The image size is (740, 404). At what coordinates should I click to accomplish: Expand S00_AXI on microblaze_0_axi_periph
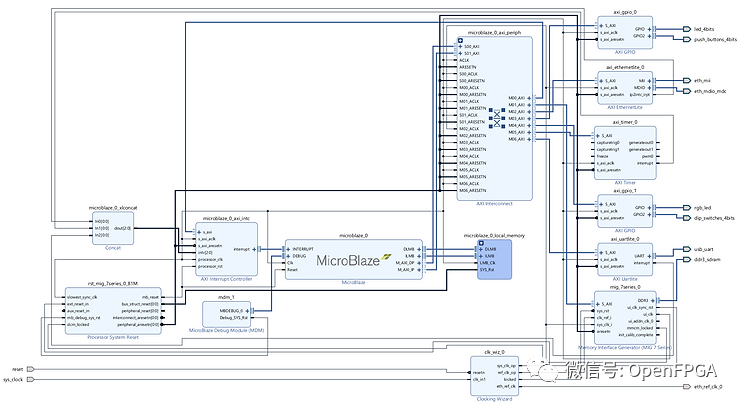tap(460, 46)
